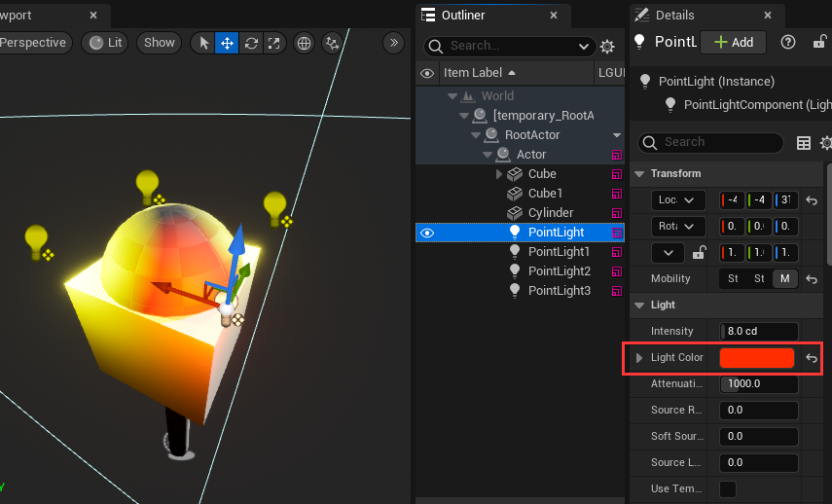
Task: Expand the Cube tree item
Action: 500,174
